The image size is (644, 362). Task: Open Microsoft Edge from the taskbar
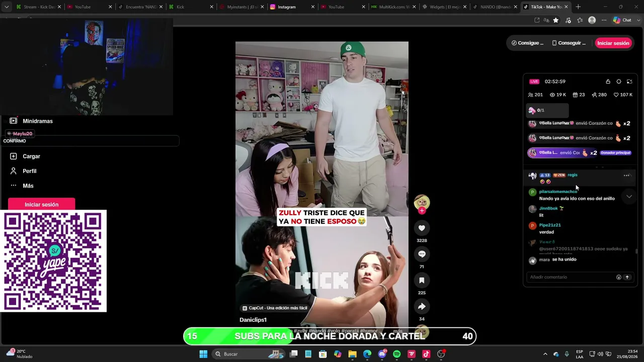tap(367, 354)
